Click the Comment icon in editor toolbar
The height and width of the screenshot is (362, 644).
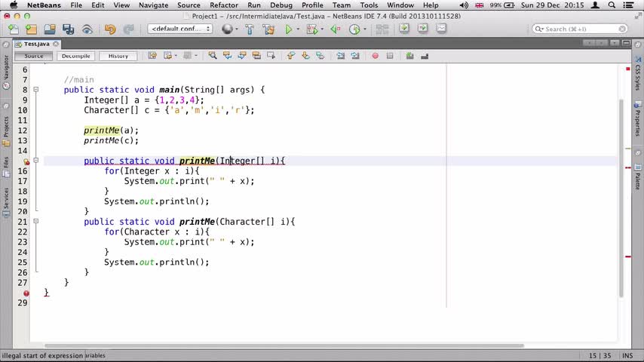[410, 56]
